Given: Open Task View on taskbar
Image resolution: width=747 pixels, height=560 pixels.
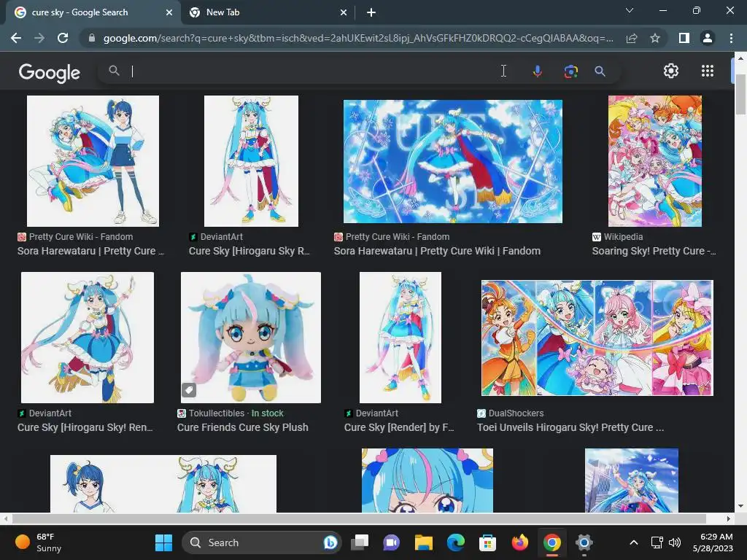Looking at the screenshot, I should (360, 542).
